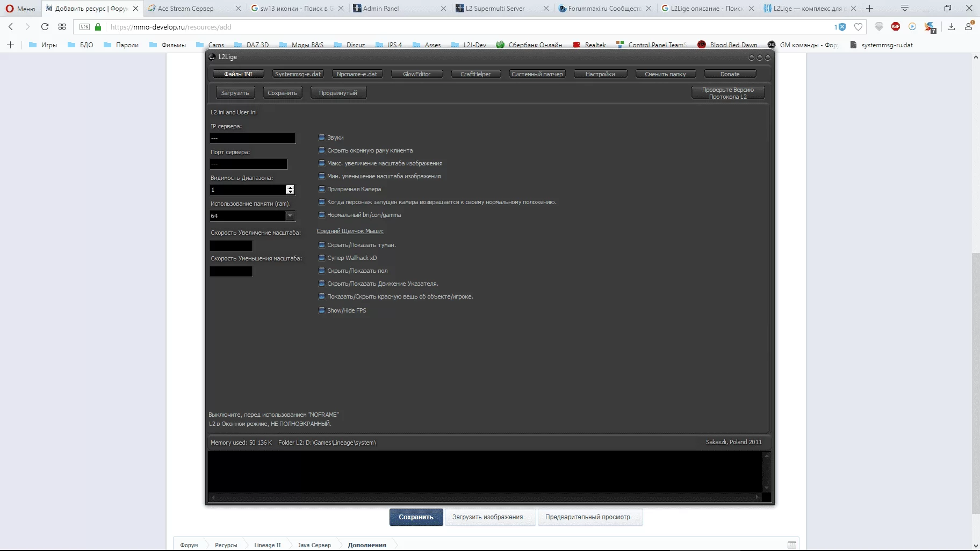This screenshot has width=980, height=551.
Task: Open the Игры bookmarks folder
Action: click(43, 45)
